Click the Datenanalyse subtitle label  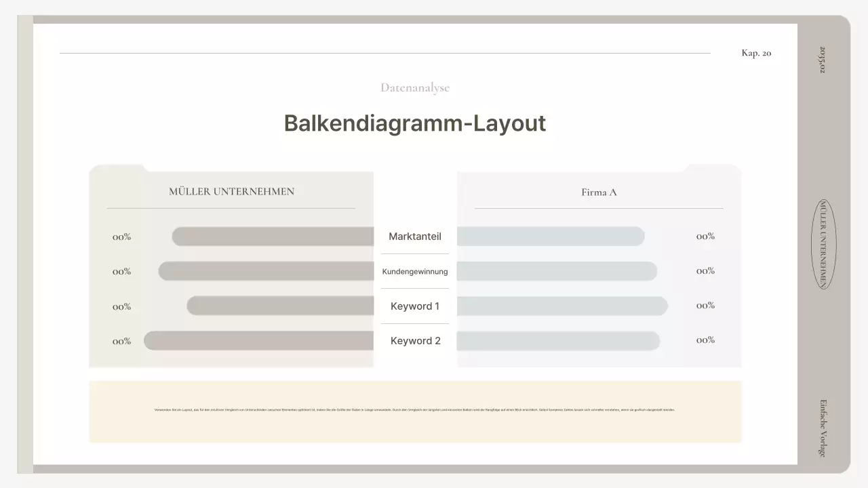coord(414,87)
